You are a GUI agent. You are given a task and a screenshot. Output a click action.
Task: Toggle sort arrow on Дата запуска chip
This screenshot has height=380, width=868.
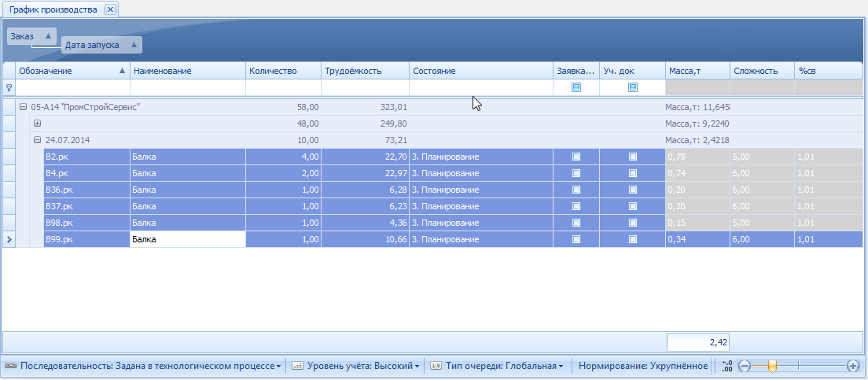(x=134, y=45)
